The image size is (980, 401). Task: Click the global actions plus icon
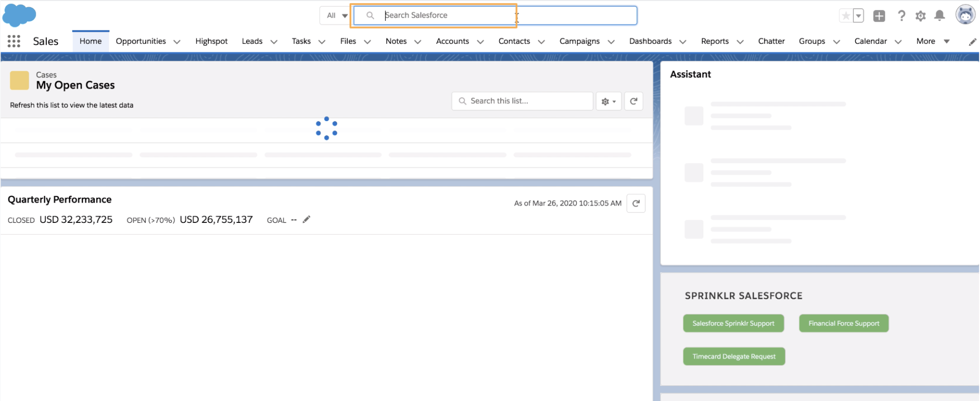(879, 16)
